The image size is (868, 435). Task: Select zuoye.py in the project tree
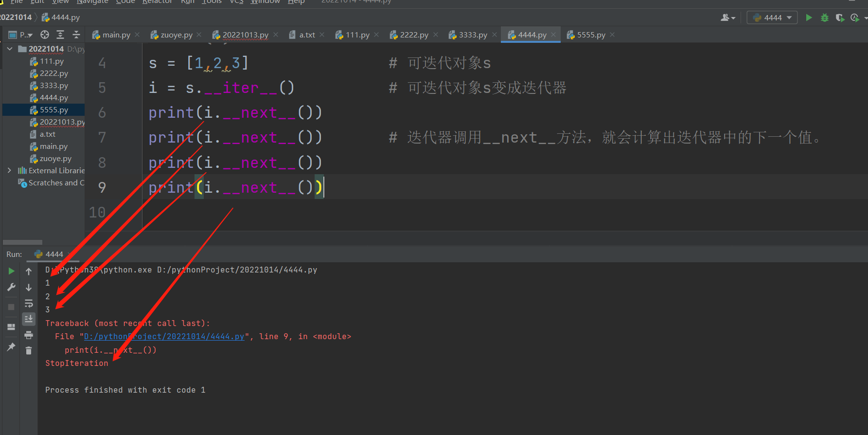pos(55,159)
